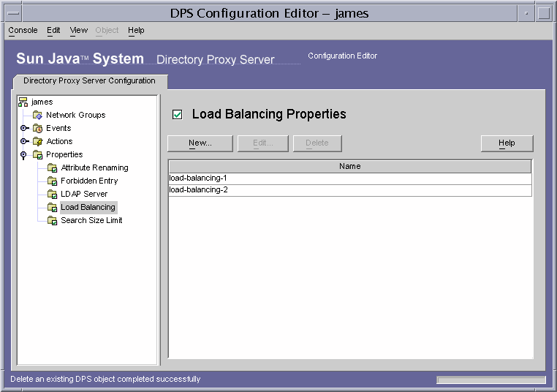Click the Load Balancing Properties heading

[x=269, y=114]
